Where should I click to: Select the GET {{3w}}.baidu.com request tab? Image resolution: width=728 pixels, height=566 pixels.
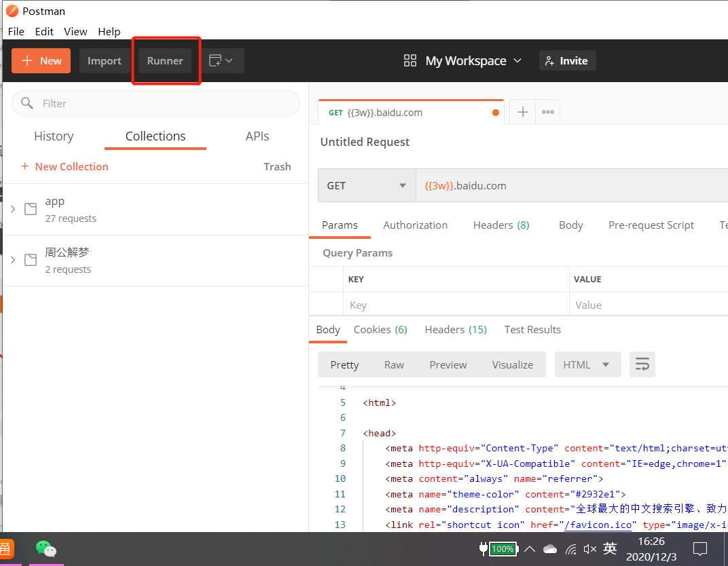click(411, 113)
